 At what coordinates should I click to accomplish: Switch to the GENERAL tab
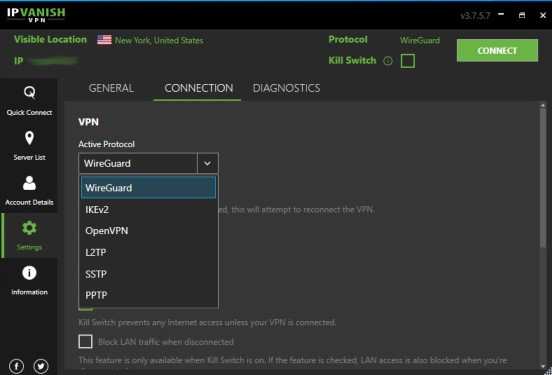tap(111, 88)
